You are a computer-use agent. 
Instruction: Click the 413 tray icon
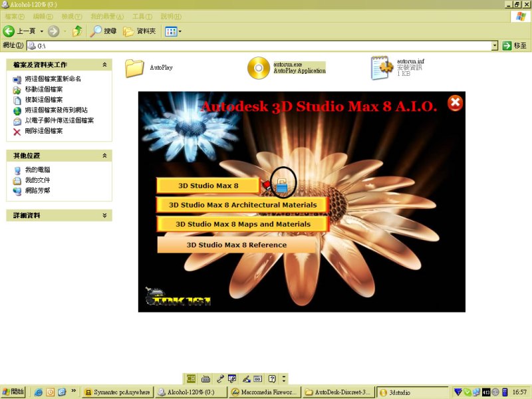tap(486, 392)
